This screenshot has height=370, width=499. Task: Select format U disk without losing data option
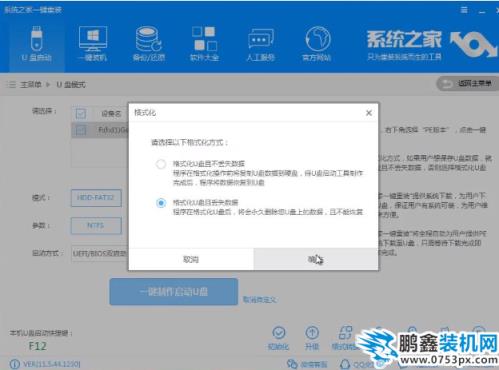pos(161,164)
